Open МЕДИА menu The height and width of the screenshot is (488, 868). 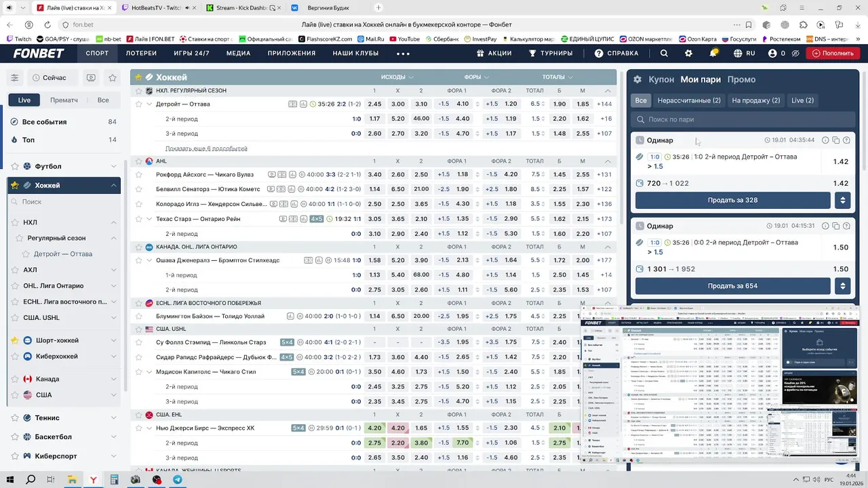[x=238, y=53]
